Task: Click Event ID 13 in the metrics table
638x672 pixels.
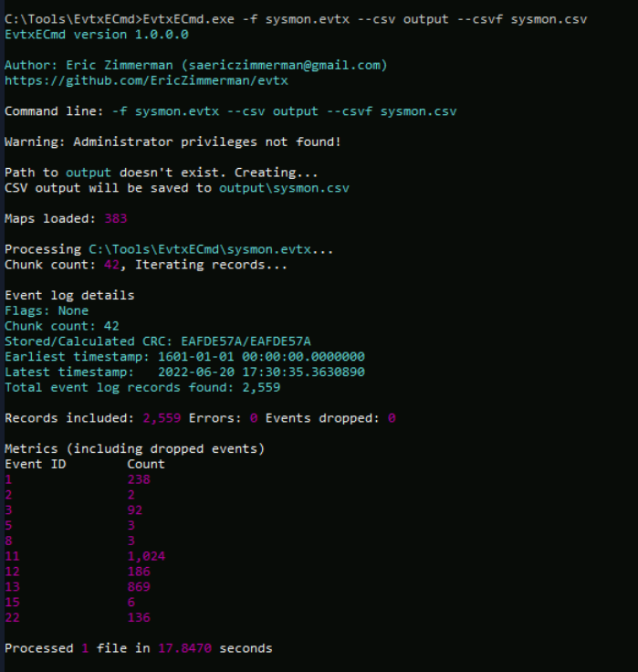Action: tap(12, 587)
